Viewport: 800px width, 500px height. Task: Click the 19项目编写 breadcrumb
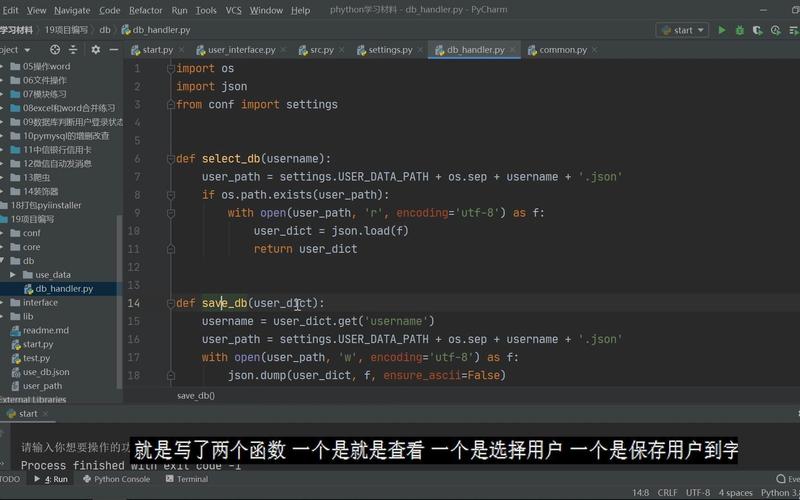tap(66, 30)
